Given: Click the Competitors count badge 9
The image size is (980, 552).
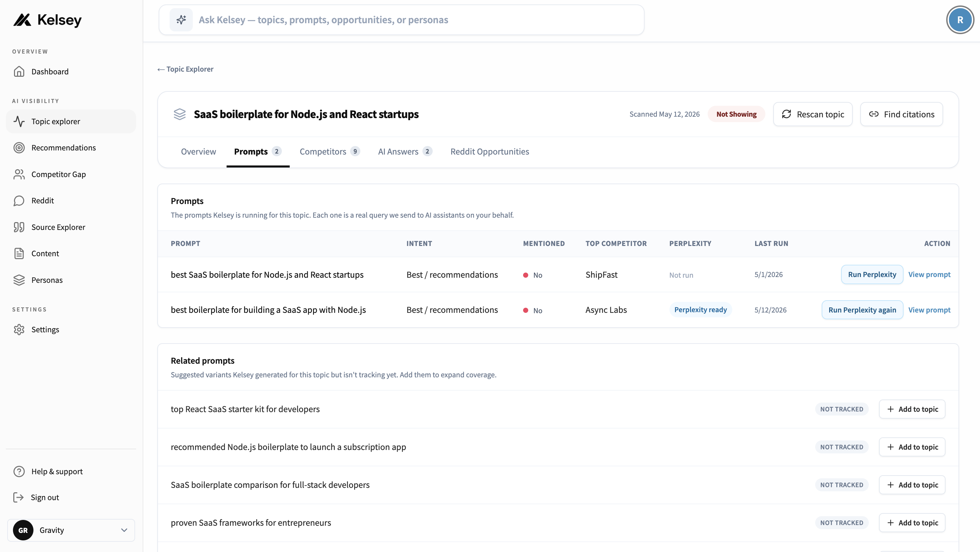Looking at the screenshot, I should click(x=355, y=151).
